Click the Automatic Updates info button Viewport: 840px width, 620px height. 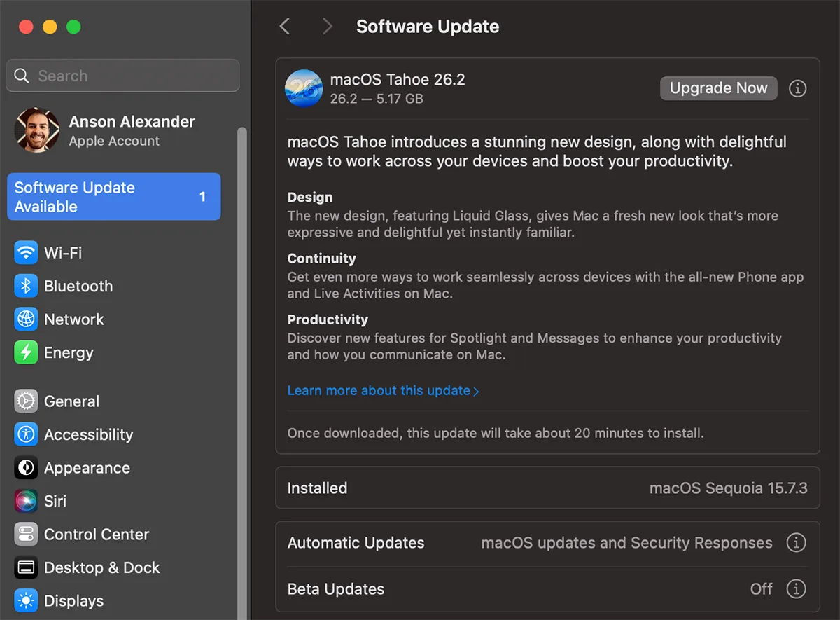[797, 542]
